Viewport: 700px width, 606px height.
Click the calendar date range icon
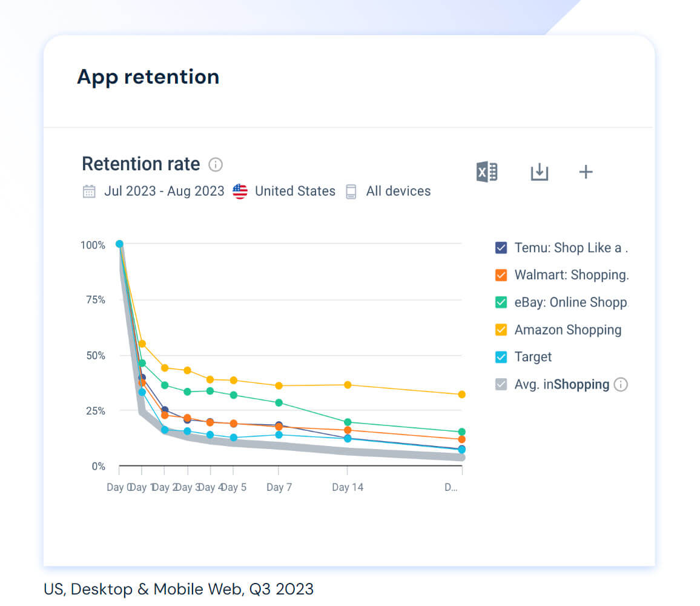(89, 191)
